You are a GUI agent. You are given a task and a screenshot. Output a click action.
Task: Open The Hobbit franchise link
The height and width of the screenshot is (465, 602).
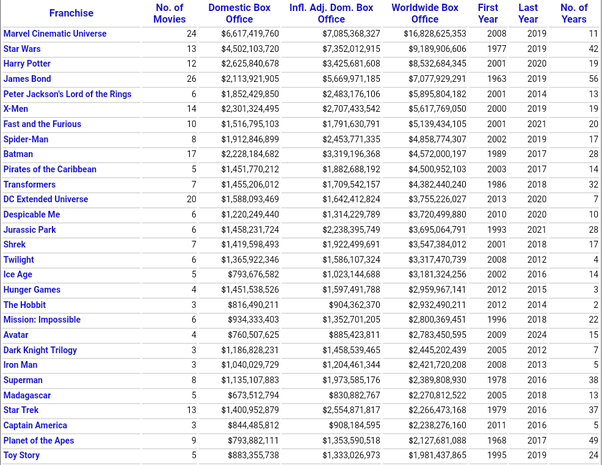[25, 305]
